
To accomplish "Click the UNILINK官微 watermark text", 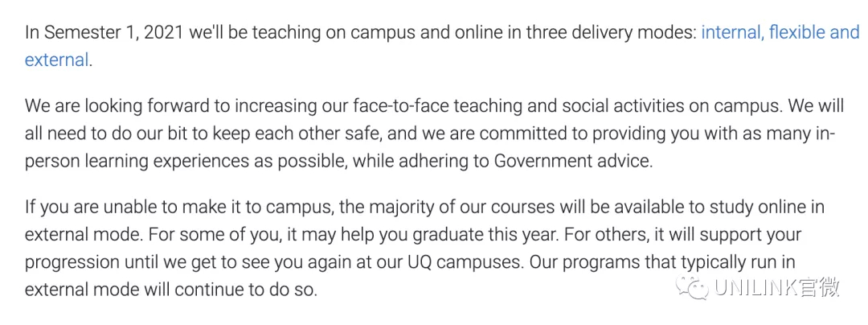I will 776,289.
